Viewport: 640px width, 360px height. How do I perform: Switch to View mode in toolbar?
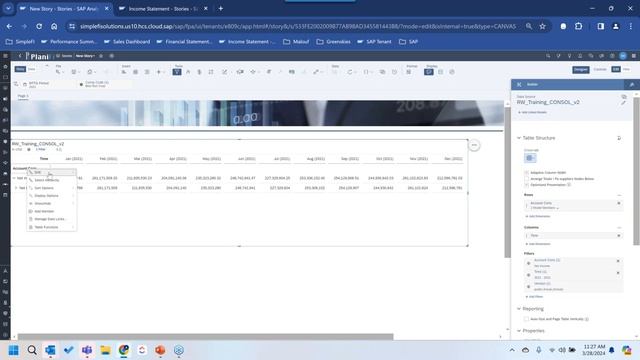click(x=626, y=69)
